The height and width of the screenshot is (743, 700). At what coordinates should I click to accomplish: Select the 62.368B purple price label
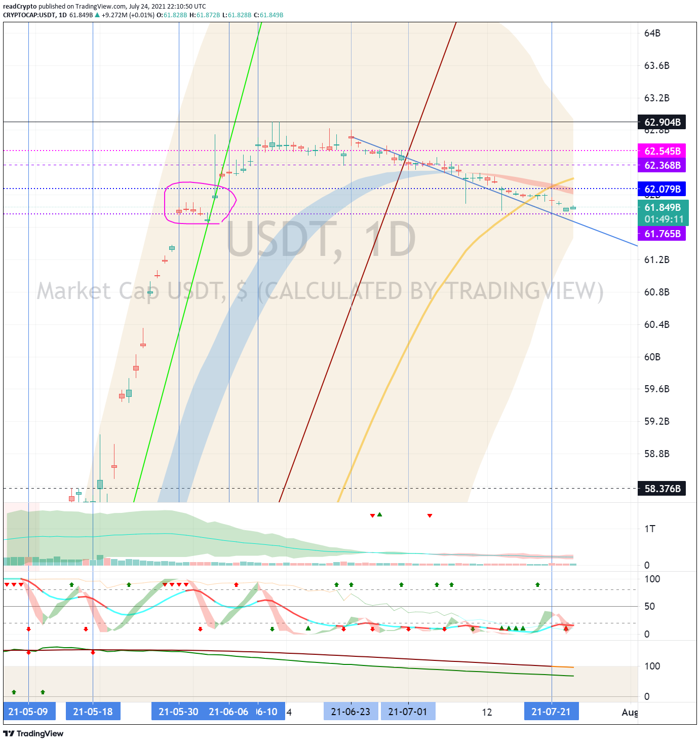point(662,165)
